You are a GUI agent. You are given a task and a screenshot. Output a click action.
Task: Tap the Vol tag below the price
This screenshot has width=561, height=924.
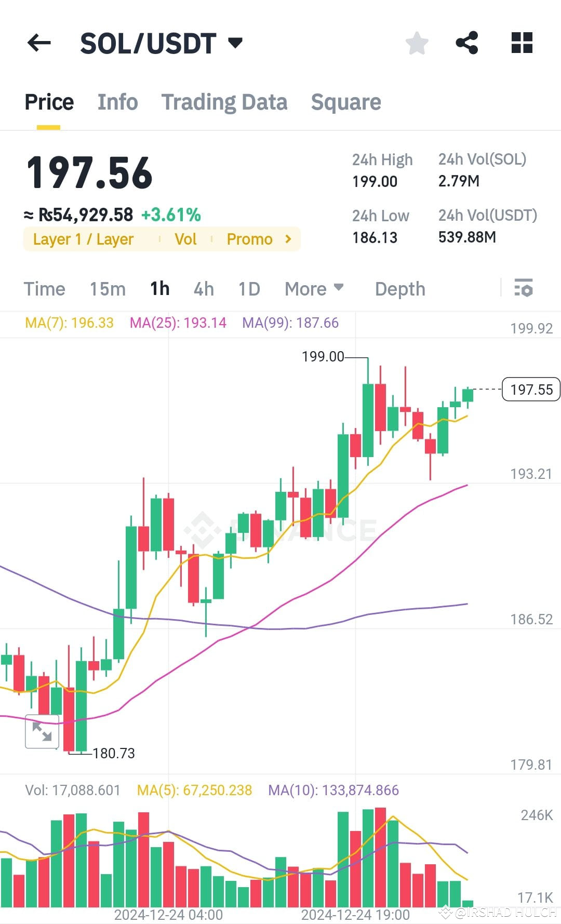(186, 239)
